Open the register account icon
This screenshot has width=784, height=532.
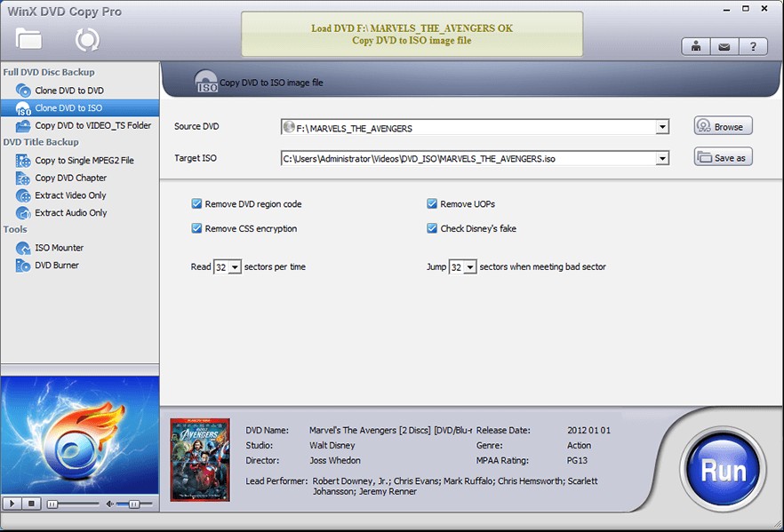(695, 45)
